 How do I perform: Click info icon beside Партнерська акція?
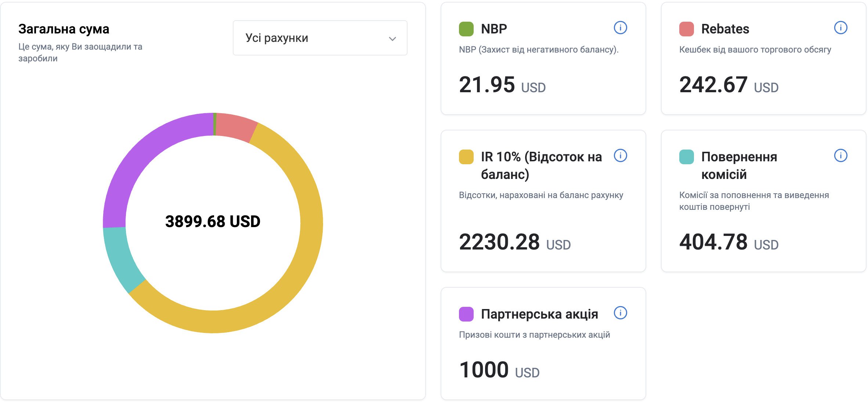[620, 313]
